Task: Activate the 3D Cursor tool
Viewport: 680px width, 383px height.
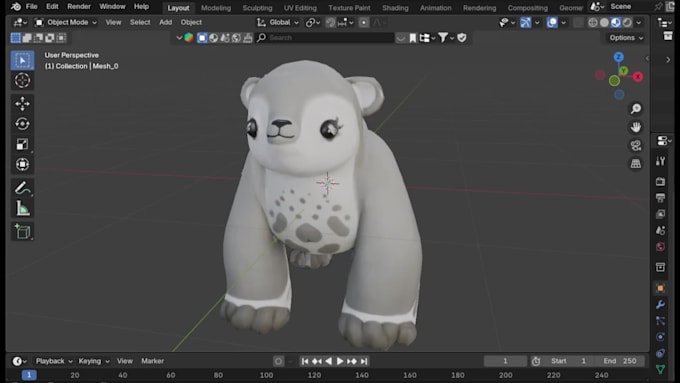Action: pyautogui.click(x=23, y=80)
